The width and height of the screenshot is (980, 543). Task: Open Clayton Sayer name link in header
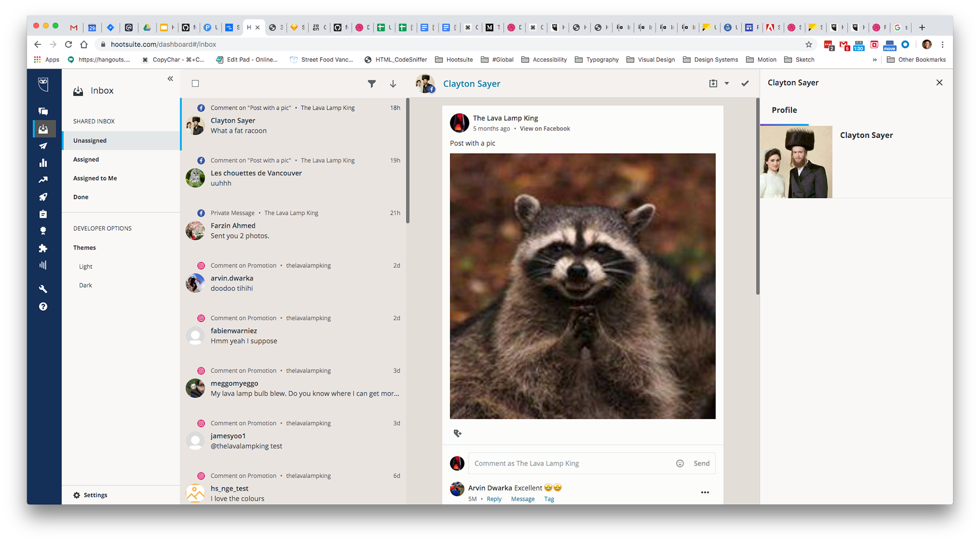(x=472, y=84)
